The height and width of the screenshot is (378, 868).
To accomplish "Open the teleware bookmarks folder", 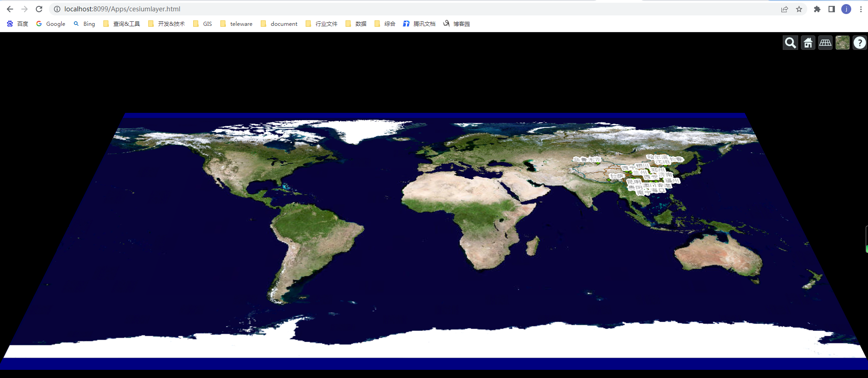I will [x=236, y=24].
